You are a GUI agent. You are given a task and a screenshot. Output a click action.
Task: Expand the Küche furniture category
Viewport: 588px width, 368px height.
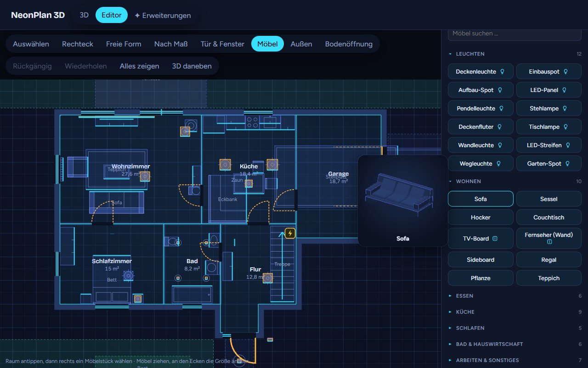coord(515,312)
